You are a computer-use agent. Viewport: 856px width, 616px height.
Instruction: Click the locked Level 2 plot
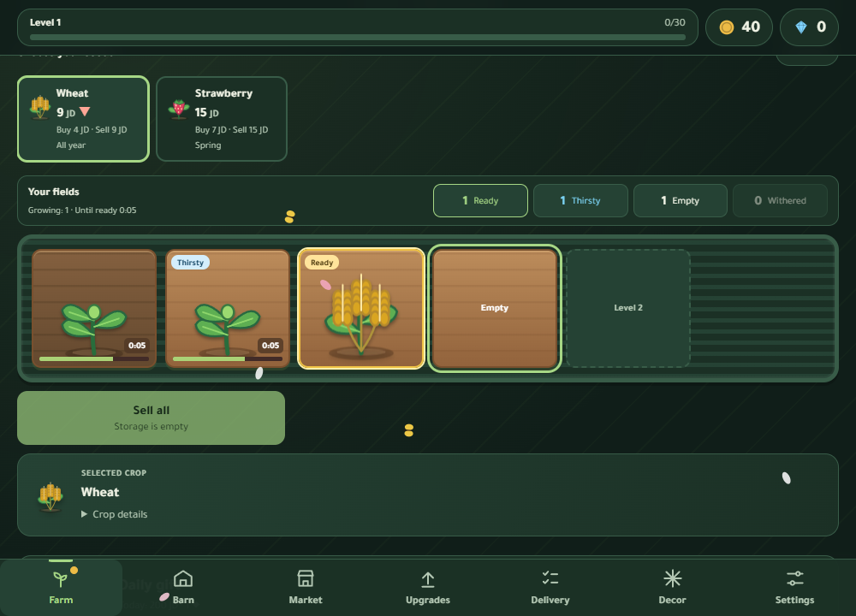[628, 308]
